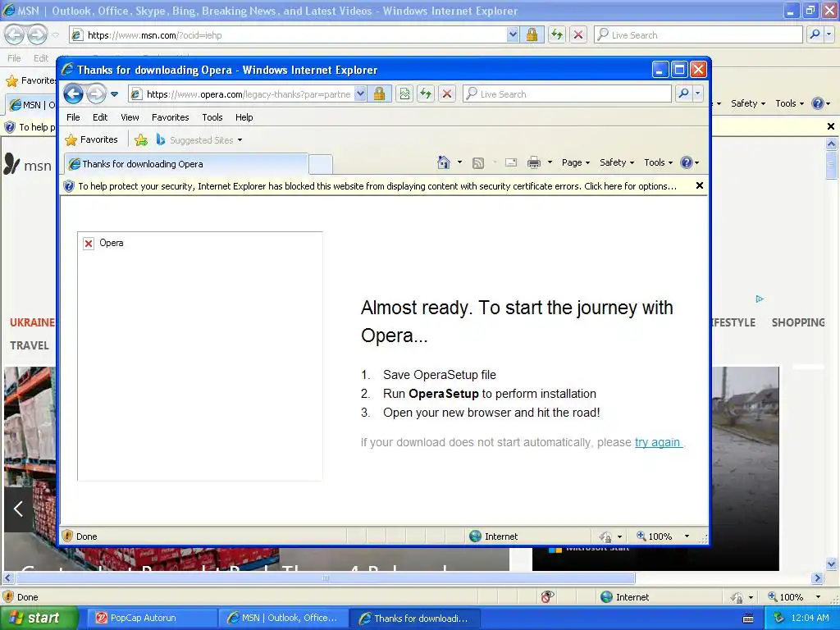The width and height of the screenshot is (840, 630).
Task: Expand Print dropdown arrow in Opera window
Action: (550, 162)
